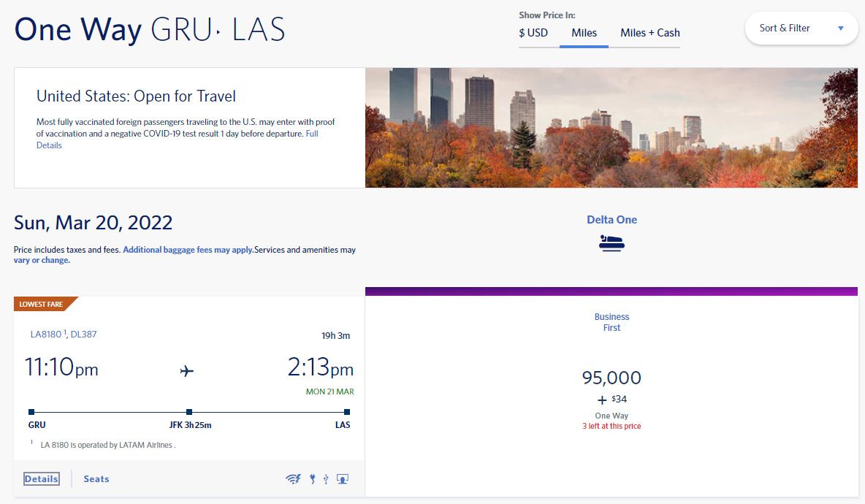Click the autumn city skyline banner image
Viewport: 865px width, 504px height.
pyautogui.click(x=611, y=128)
